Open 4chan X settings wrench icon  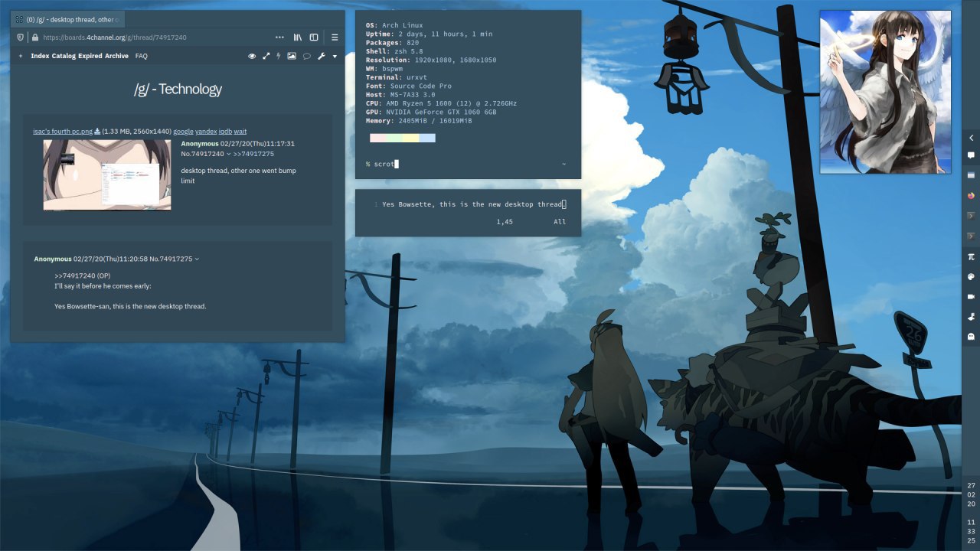[322, 56]
